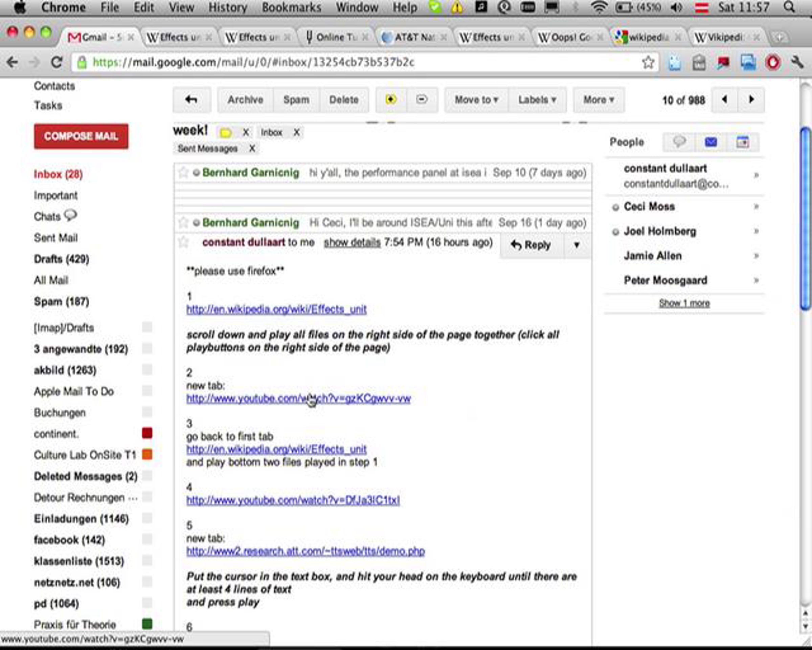This screenshot has height=650, width=812.
Task: Switch to the AT&T Nat tab
Action: tap(414, 37)
